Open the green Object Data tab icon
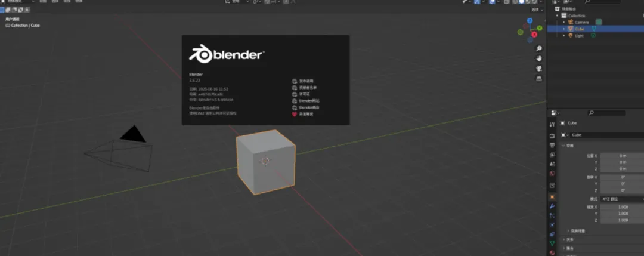 coord(552,243)
